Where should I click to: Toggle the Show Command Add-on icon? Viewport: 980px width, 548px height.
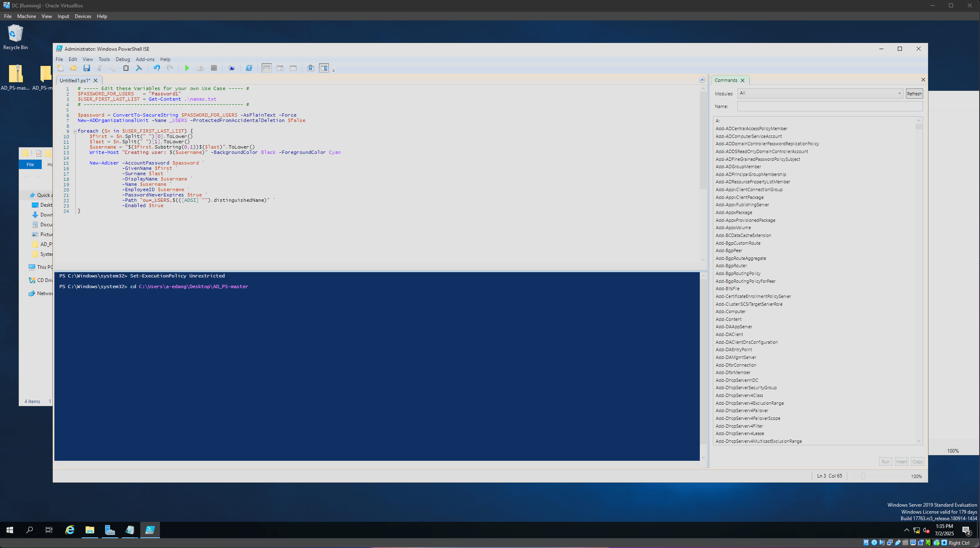pos(324,68)
